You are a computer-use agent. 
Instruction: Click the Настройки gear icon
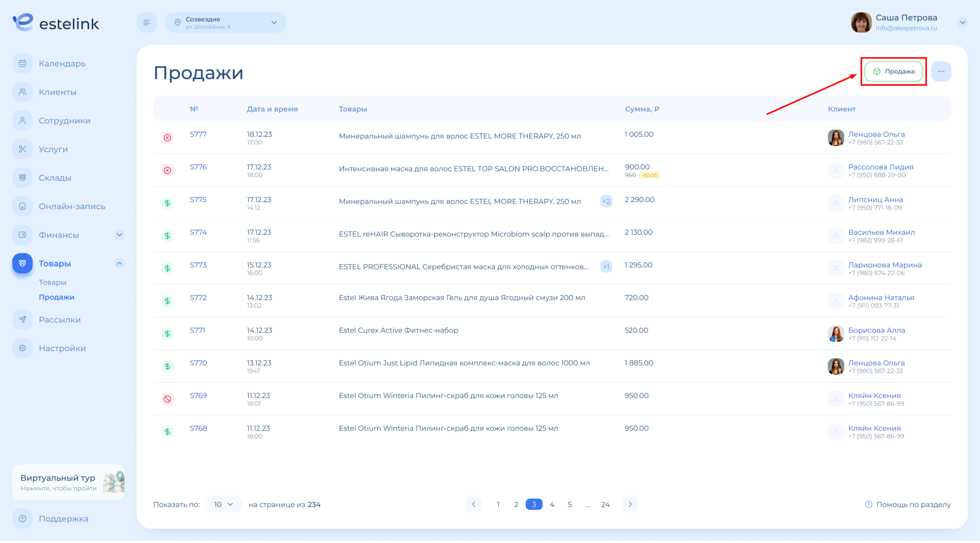click(x=22, y=348)
